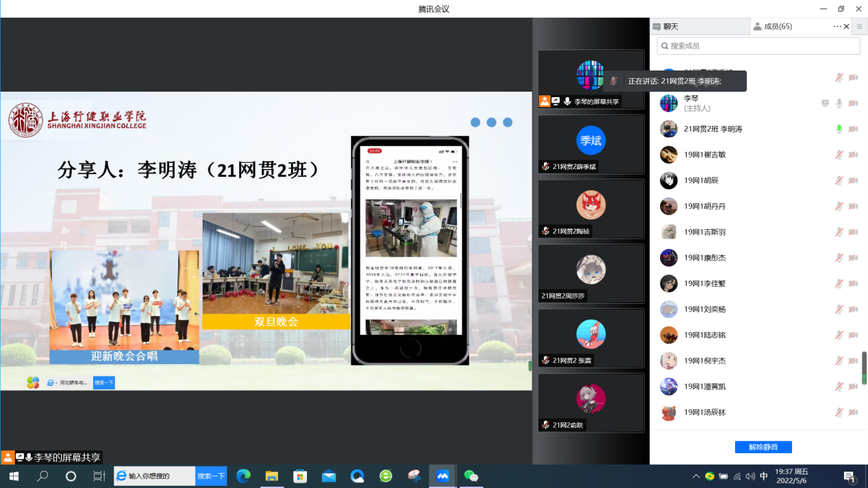Screen dimensions: 868x488
Task: Click the 搜索成员 search input field
Action: click(x=758, y=46)
